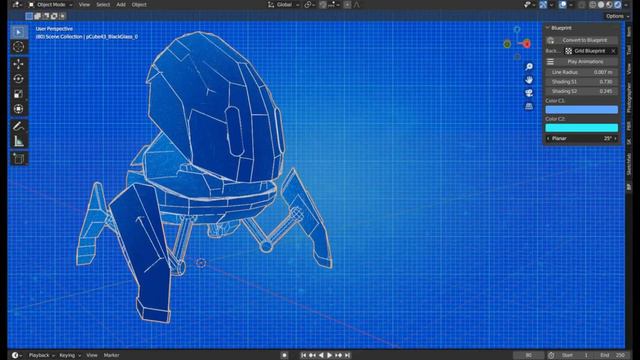Choose the Rotate tool
Screen dimensions: 640x360
[x=18, y=79]
